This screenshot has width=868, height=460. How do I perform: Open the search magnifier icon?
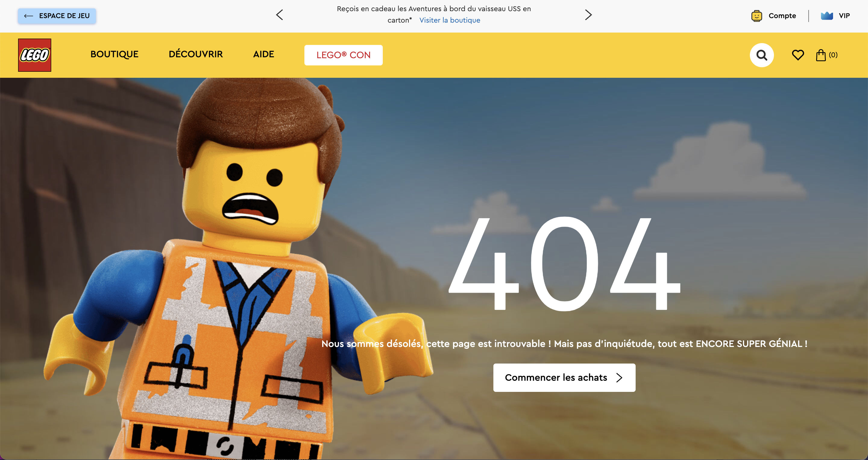coord(762,55)
